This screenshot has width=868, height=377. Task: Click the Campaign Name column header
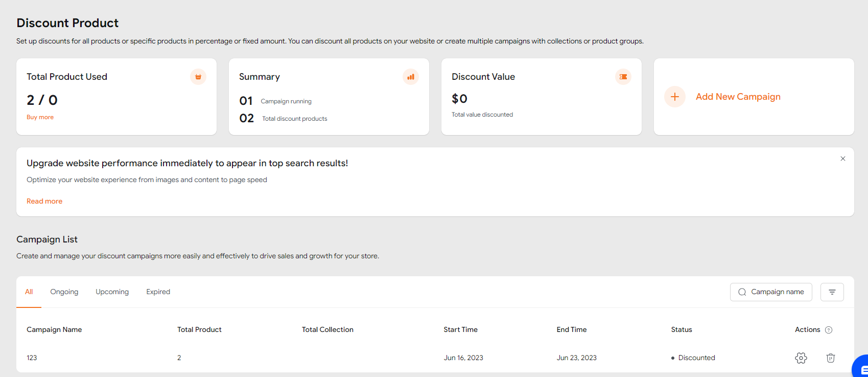pyautogui.click(x=54, y=330)
